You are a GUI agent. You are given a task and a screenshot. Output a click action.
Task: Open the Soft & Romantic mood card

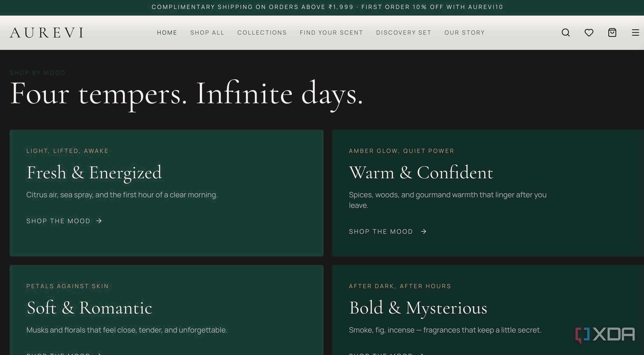tap(167, 310)
